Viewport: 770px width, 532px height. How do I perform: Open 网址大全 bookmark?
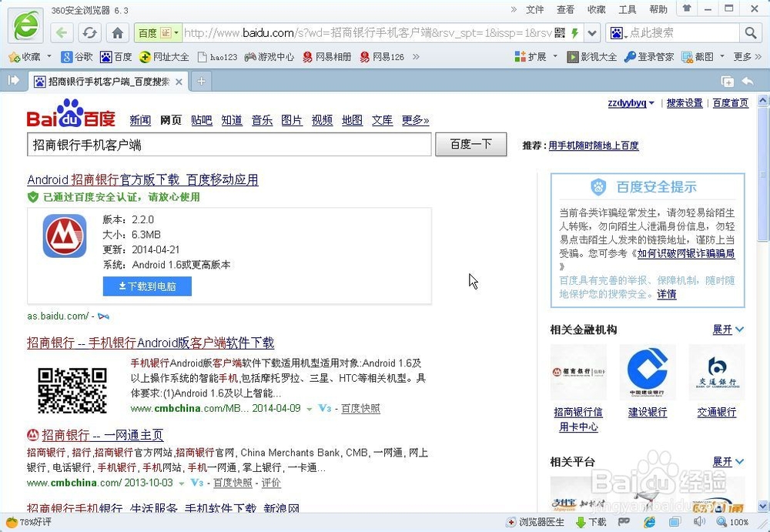pos(164,57)
